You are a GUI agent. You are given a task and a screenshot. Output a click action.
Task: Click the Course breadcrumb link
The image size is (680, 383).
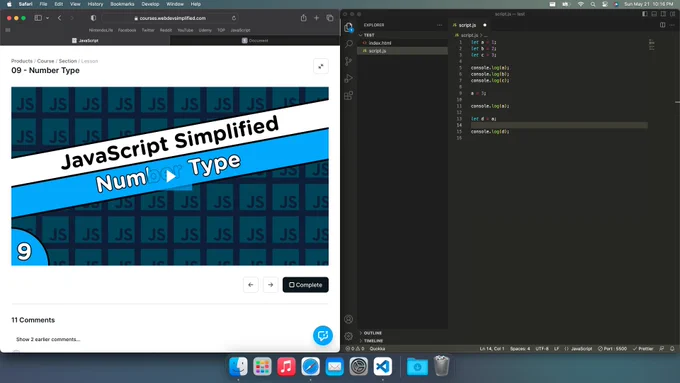[46, 61]
